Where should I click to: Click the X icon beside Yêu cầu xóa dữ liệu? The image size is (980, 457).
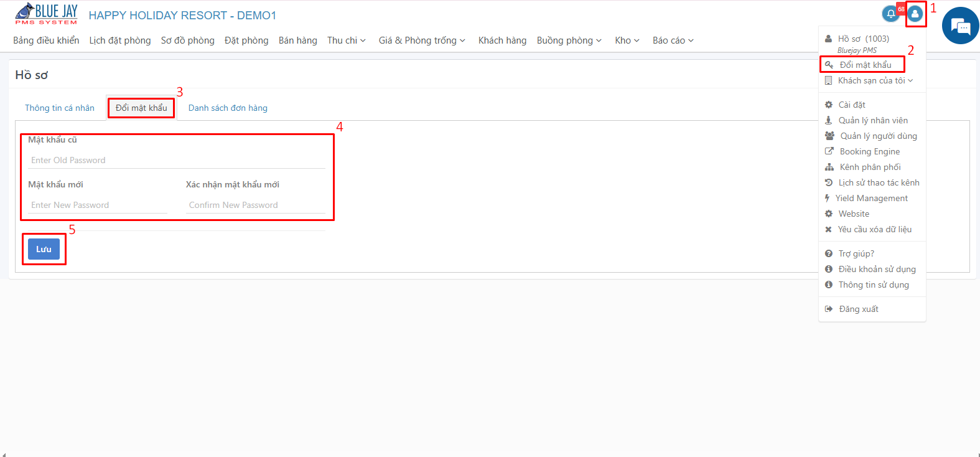point(828,229)
